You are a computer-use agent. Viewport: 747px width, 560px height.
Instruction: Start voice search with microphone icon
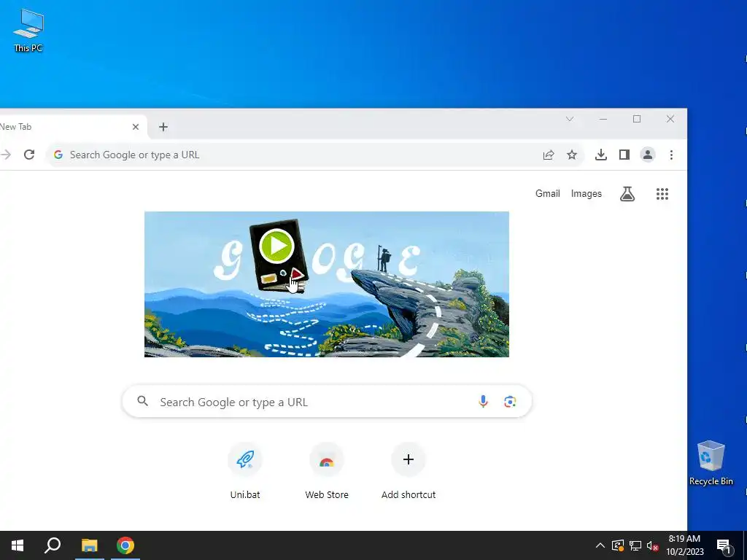(483, 402)
